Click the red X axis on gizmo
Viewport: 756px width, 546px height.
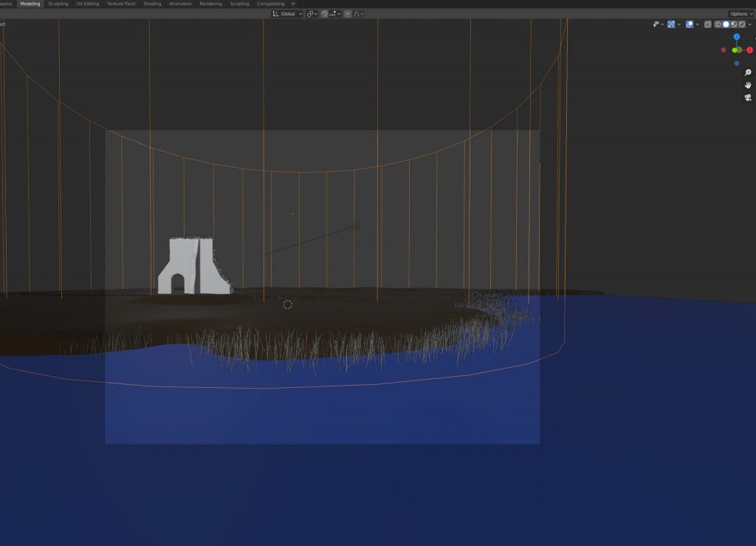coord(749,50)
